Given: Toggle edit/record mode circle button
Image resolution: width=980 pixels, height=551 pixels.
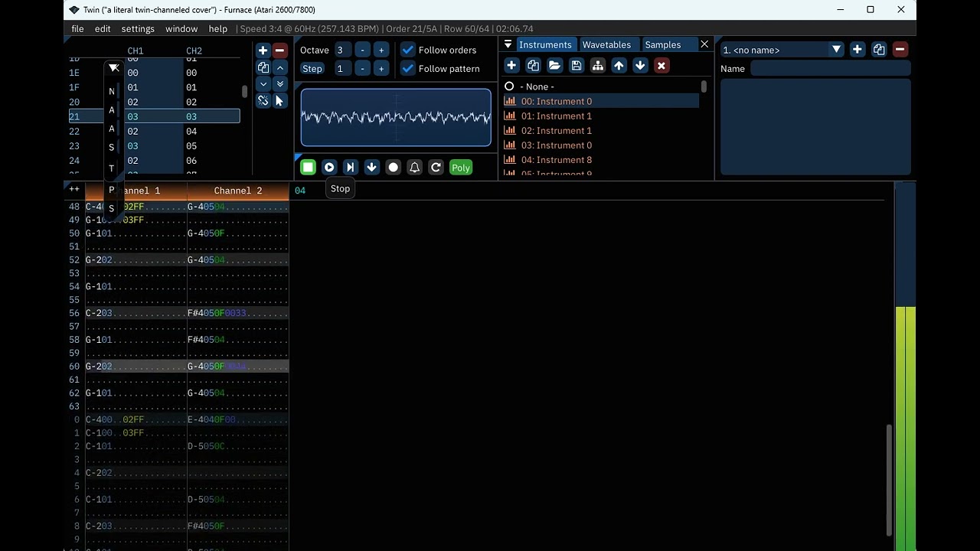Looking at the screenshot, I should [393, 168].
